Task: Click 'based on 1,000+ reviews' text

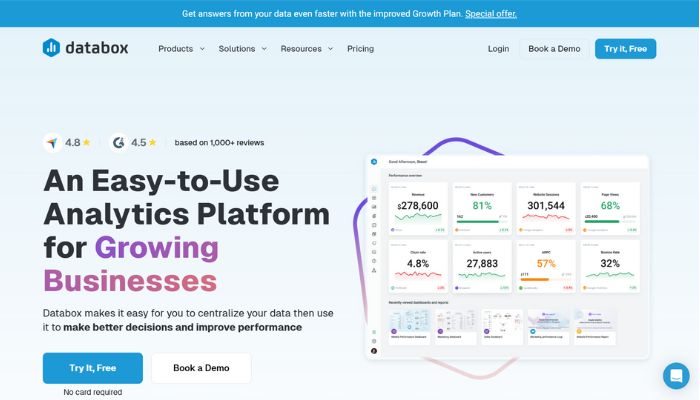Action: 219,143
